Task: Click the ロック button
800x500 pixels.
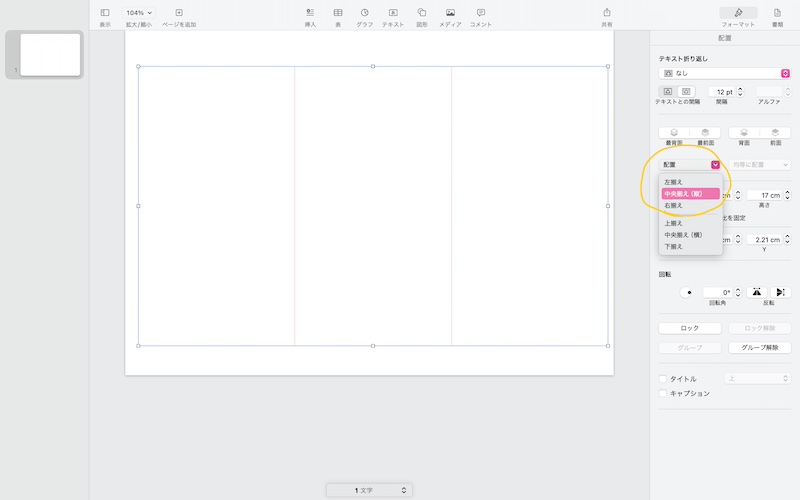Action: pyautogui.click(x=690, y=328)
